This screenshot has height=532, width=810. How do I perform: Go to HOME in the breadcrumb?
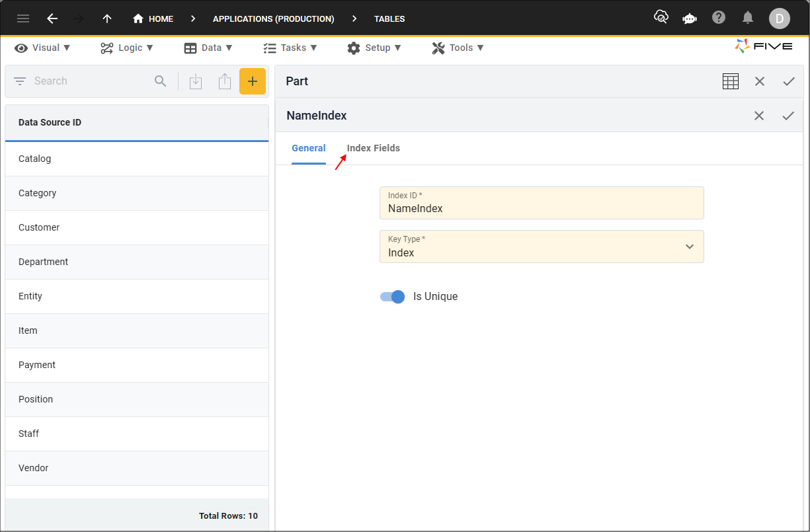pos(153,19)
